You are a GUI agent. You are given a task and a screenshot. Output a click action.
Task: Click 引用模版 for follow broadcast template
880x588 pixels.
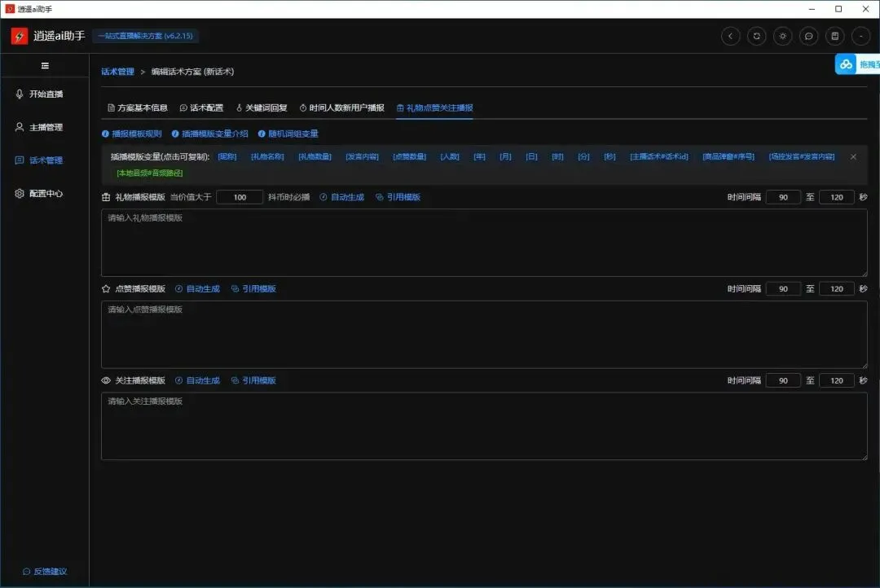coord(253,380)
